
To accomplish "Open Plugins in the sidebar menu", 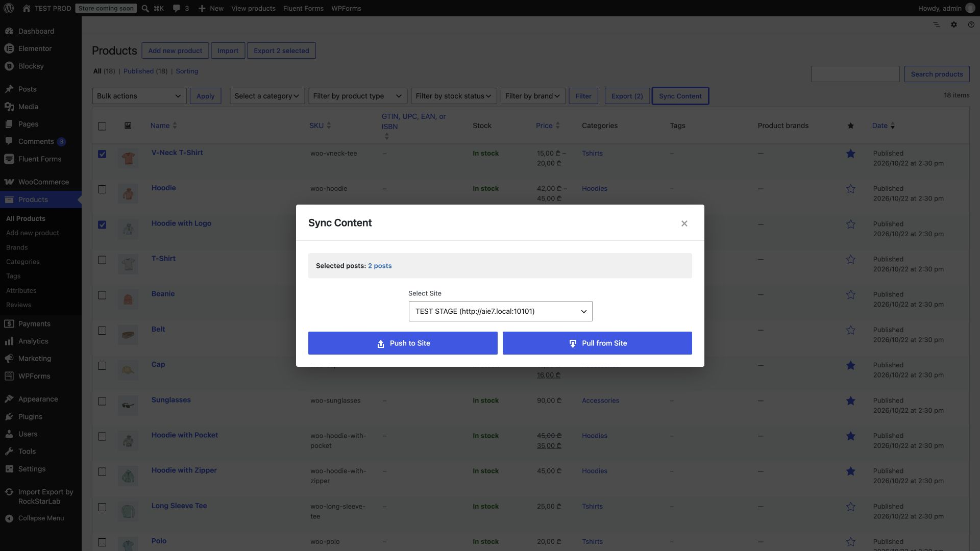I will pyautogui.click(x=41, y=417).
